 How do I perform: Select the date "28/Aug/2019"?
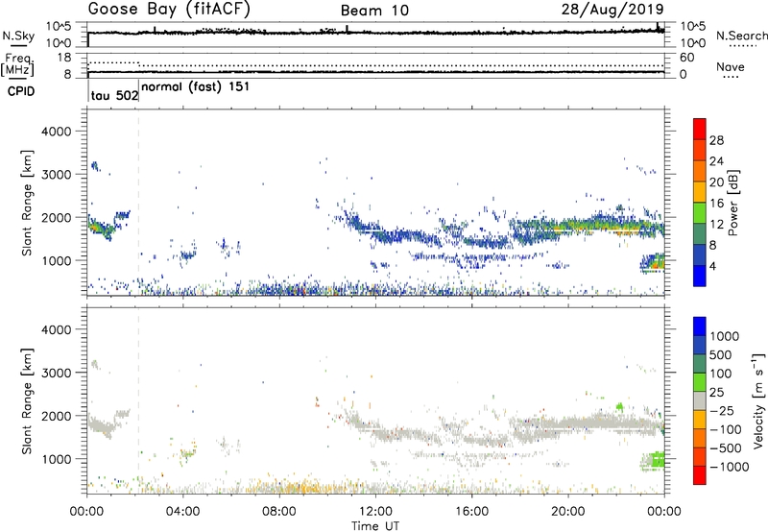click(x=612, y=9)
